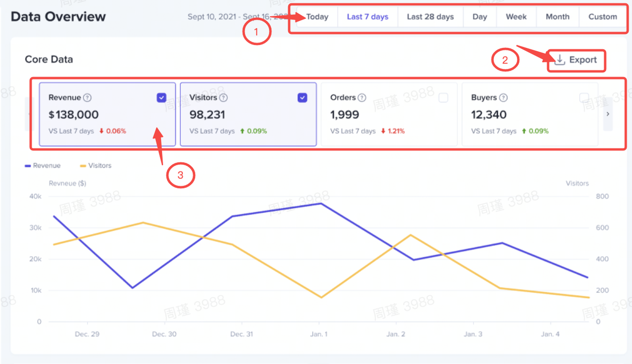Uncheck the Revenue metric checkbox

point(161,98)
